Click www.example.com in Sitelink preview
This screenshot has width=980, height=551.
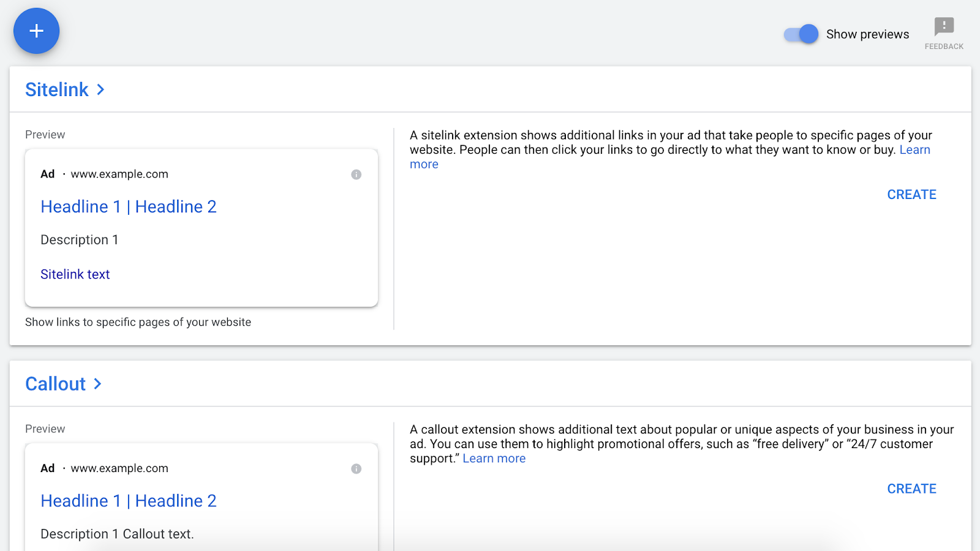point(119,174)
